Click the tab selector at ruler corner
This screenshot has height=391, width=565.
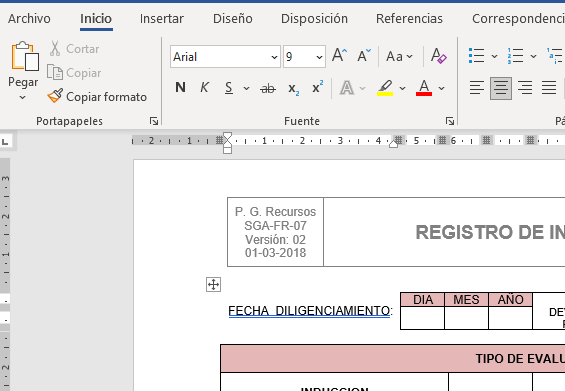click(5, 142)
